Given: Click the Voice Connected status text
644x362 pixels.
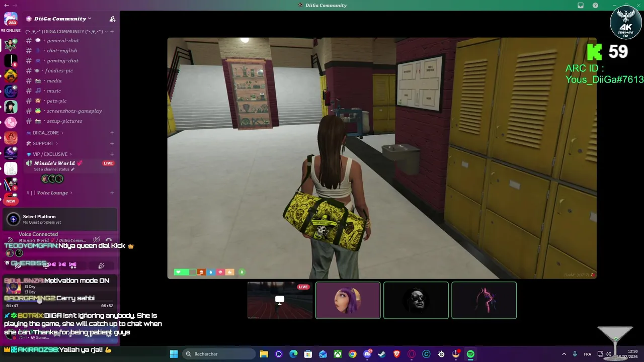Looking at the screenshot, I should (x=38, y=234).
